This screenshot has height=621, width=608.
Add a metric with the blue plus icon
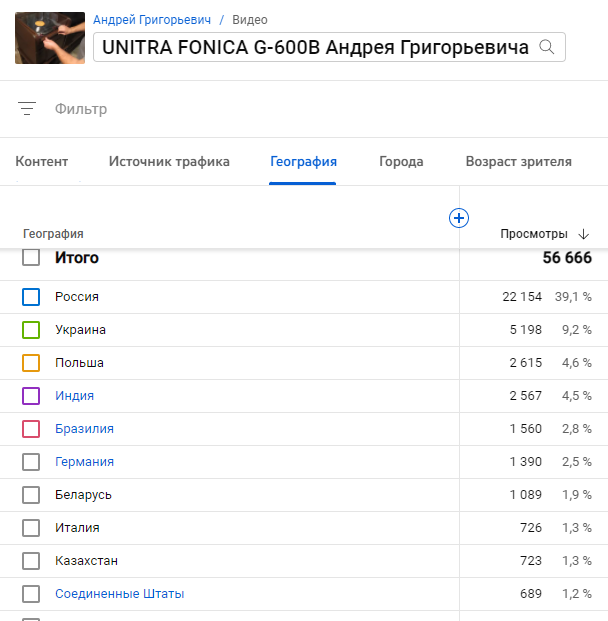pos(459,218)
